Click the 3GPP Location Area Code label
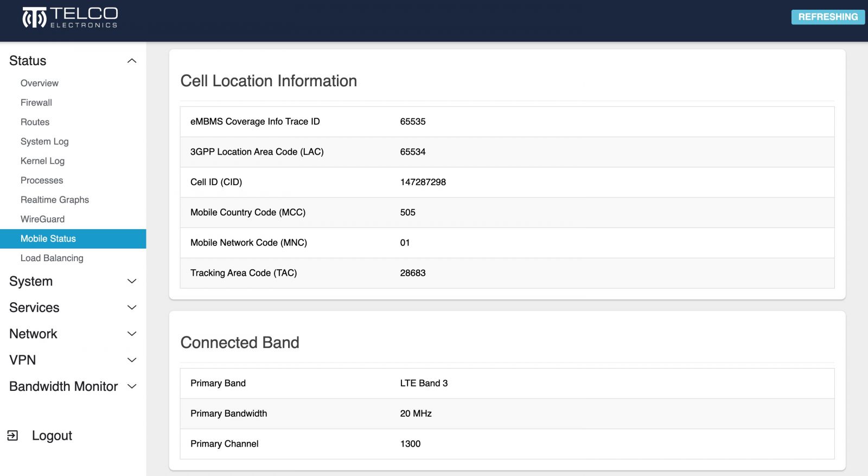Image resolution: width=868 pixels, height=476 pixels. tap(257, 152)
